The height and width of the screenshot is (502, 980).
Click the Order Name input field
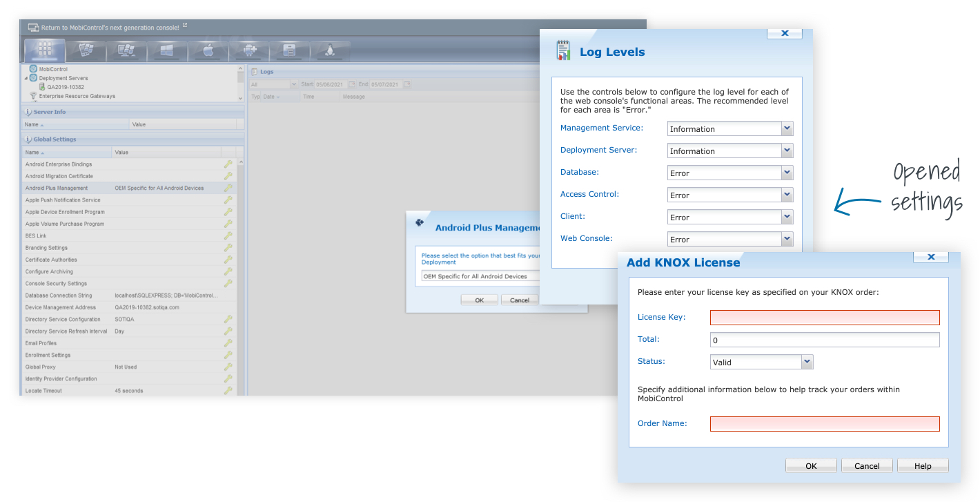click(x=824, y=423)
